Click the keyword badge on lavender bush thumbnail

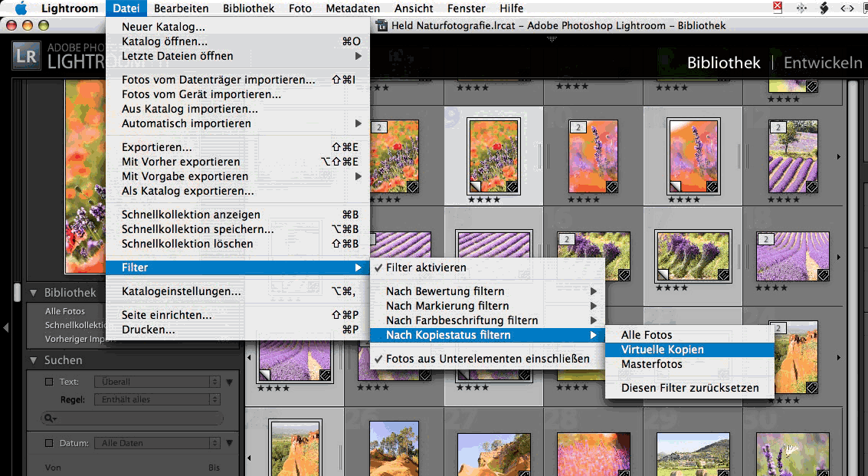(723, 275)
